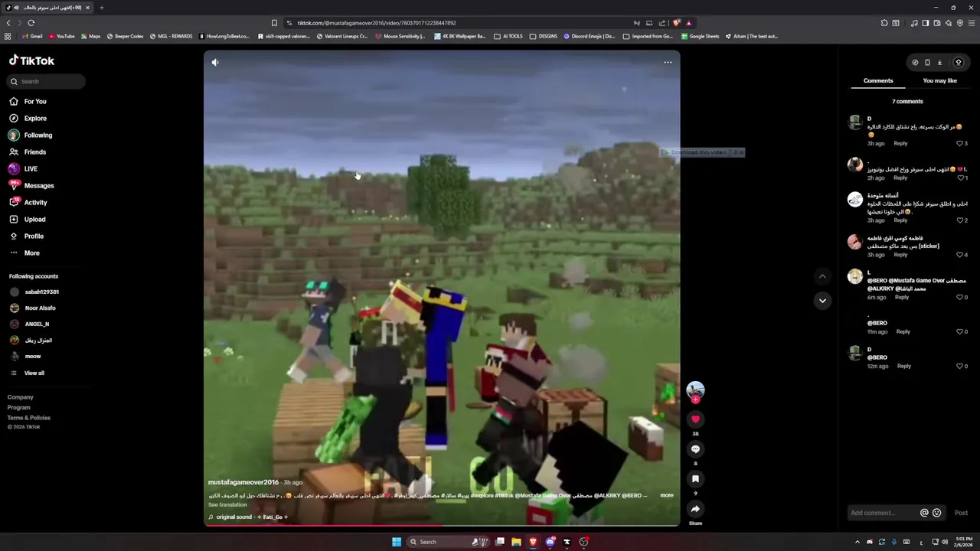Open the Google Sheets bookmark
Viewport: 980px width, 551px height.
click(700, 36)
